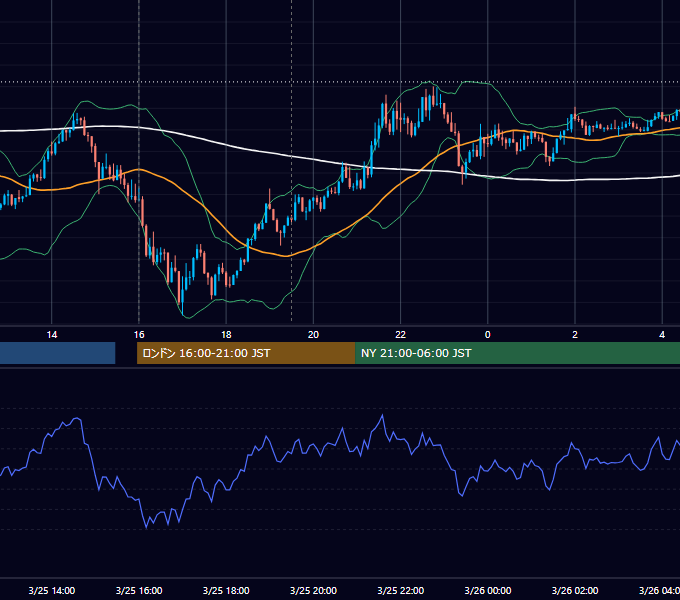Click the hour label 22 on price chart axis
680x600 pixels.
(x=400, y=335)
